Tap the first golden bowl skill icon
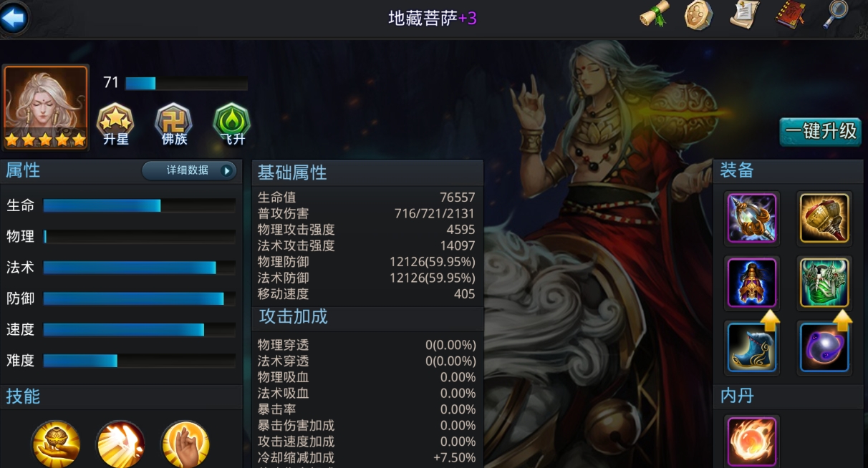 point(56,444)
